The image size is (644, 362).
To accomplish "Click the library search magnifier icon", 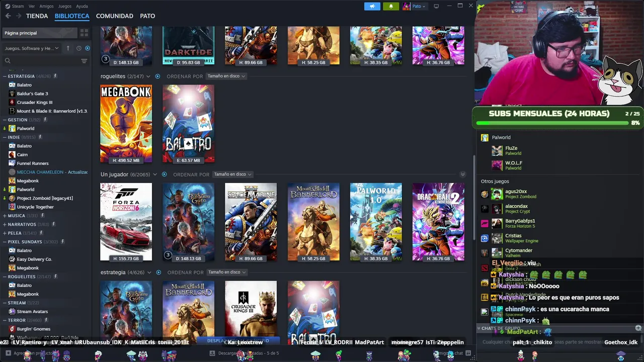I will click(x=8, y=61).
